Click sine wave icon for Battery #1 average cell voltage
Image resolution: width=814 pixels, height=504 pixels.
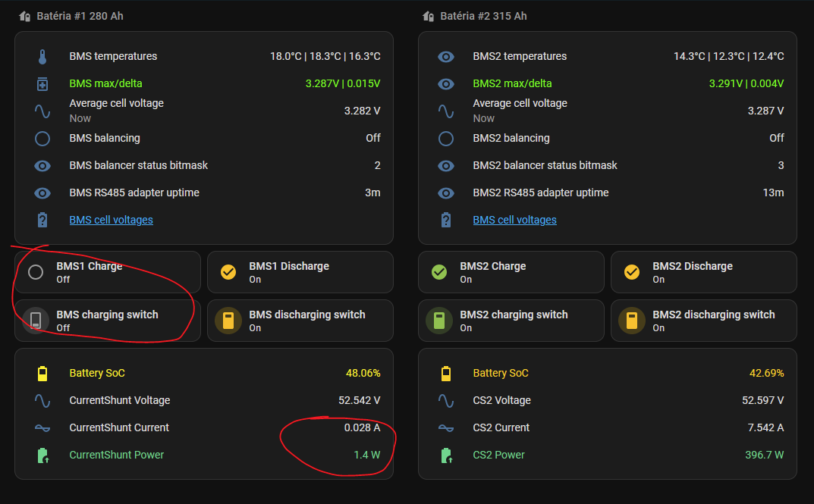pos(42,111)
